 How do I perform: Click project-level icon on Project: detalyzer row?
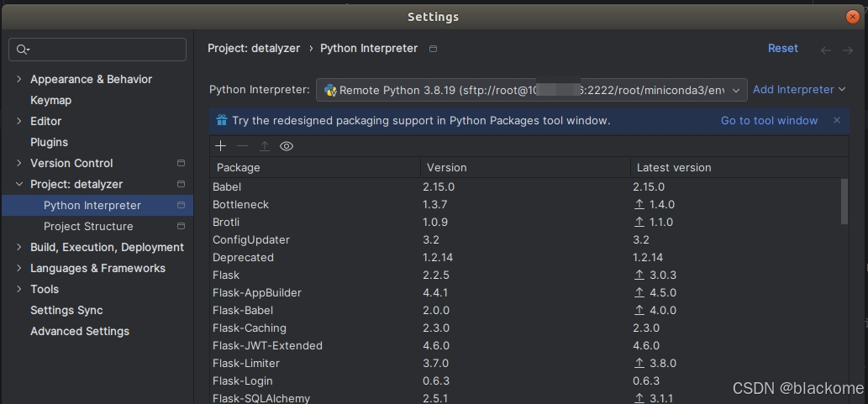(181, 184)
